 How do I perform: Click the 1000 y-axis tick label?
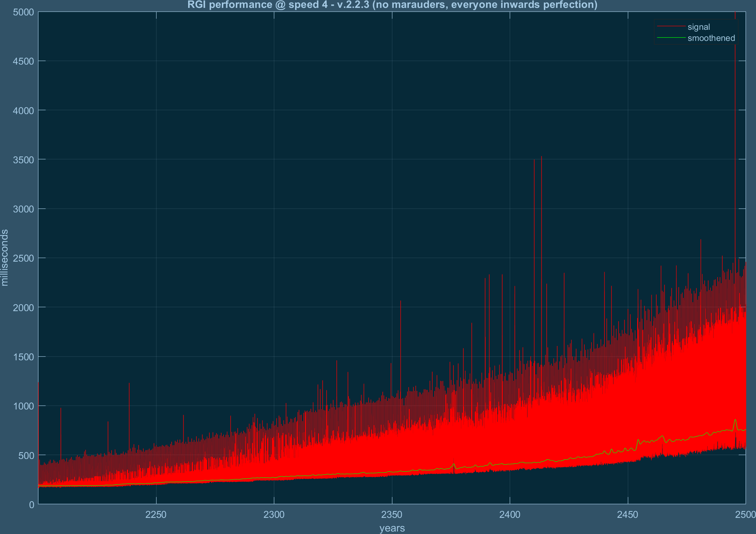23,406
